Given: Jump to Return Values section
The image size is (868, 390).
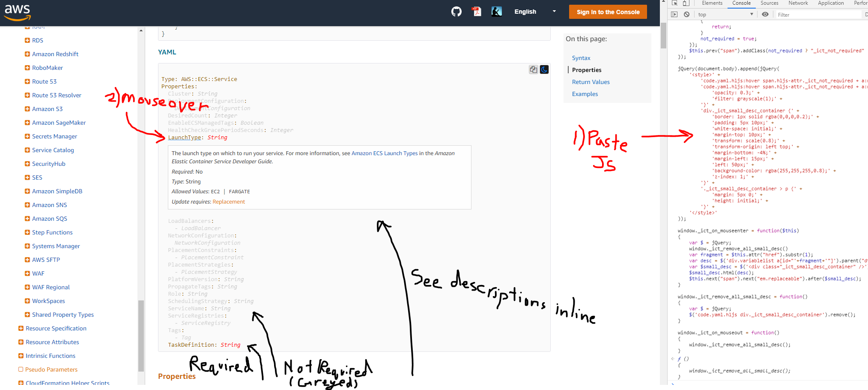Looking at the screenshot, I should coord(591,82).
